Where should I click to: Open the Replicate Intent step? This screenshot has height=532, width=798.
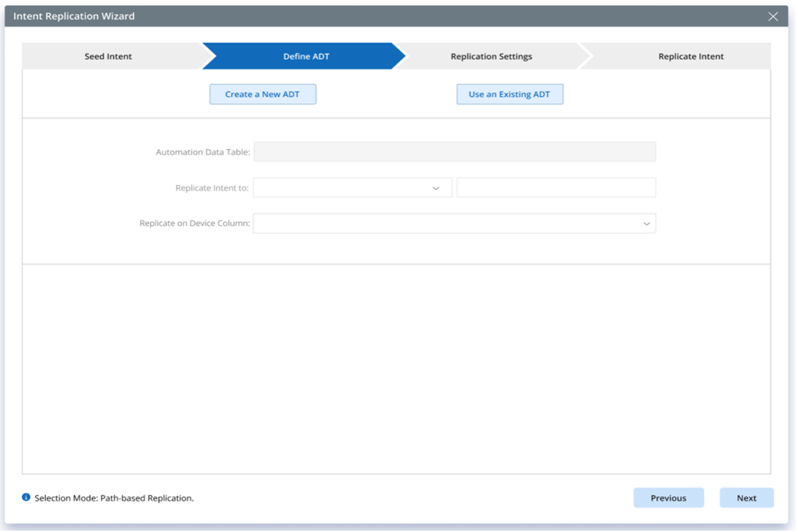point(691,56)
